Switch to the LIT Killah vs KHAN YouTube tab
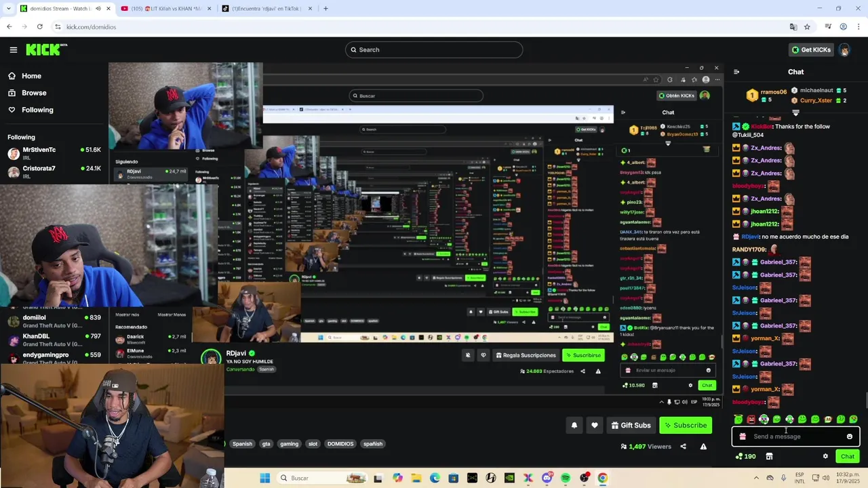 pyautogui.click(x=165, y=9)
